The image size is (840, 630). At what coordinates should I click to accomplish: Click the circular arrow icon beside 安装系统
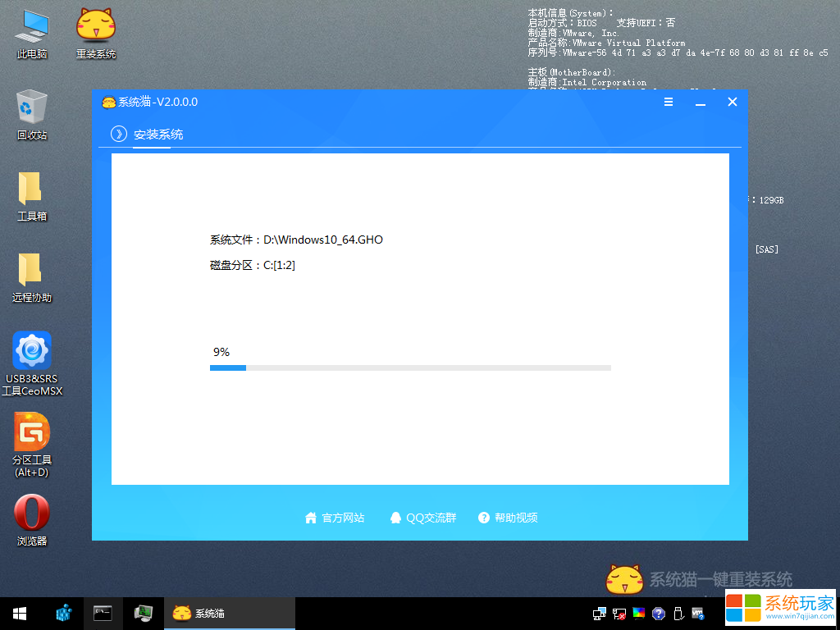(x=118, y=134)
